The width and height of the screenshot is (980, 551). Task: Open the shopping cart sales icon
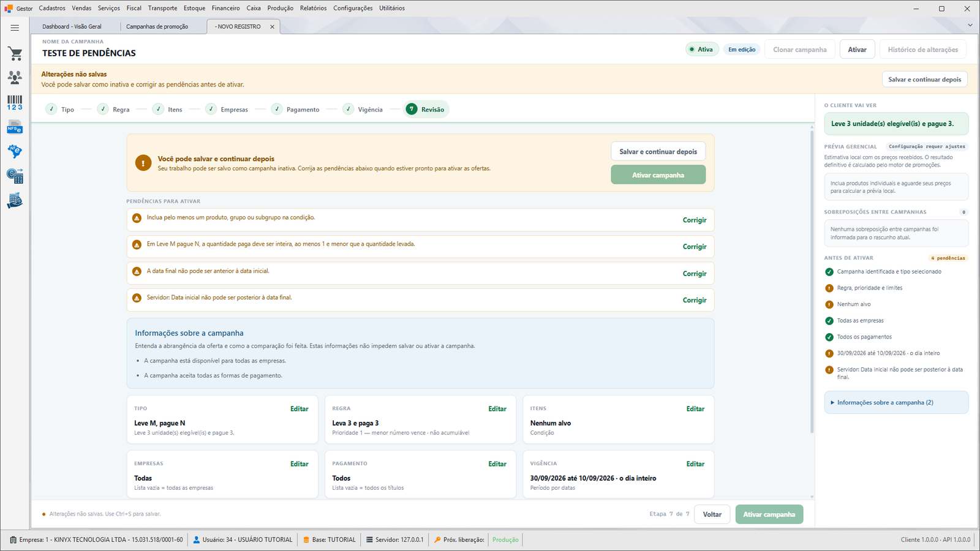(15, 53)
